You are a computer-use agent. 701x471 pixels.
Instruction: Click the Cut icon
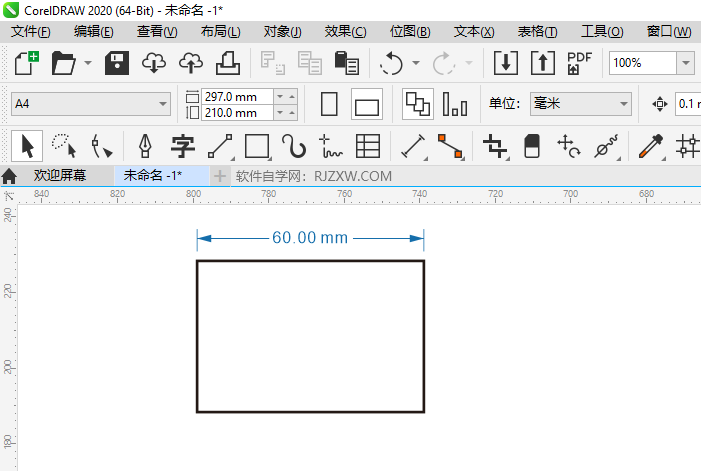(x=273, y=63)
